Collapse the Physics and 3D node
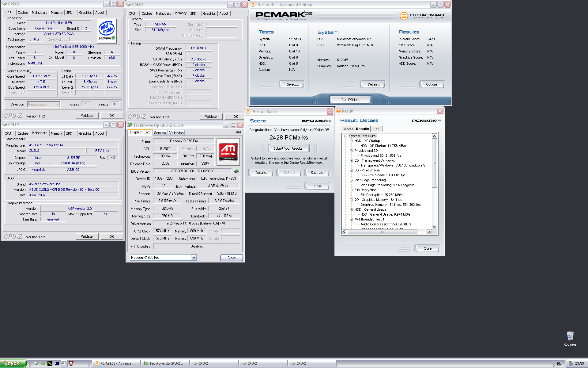Viewport: 588px width, 368px height. (351, 151)
